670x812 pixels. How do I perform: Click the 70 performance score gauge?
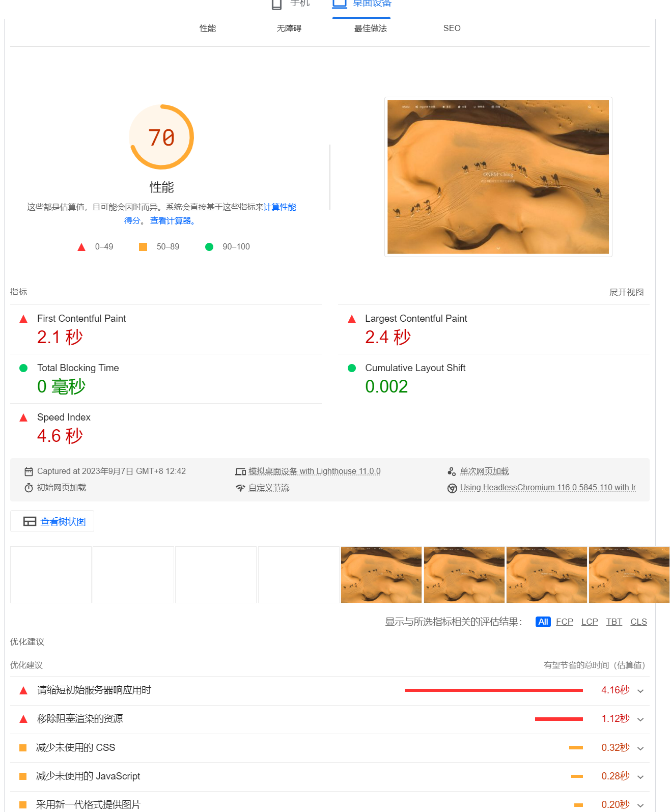[x=162, y=137]
